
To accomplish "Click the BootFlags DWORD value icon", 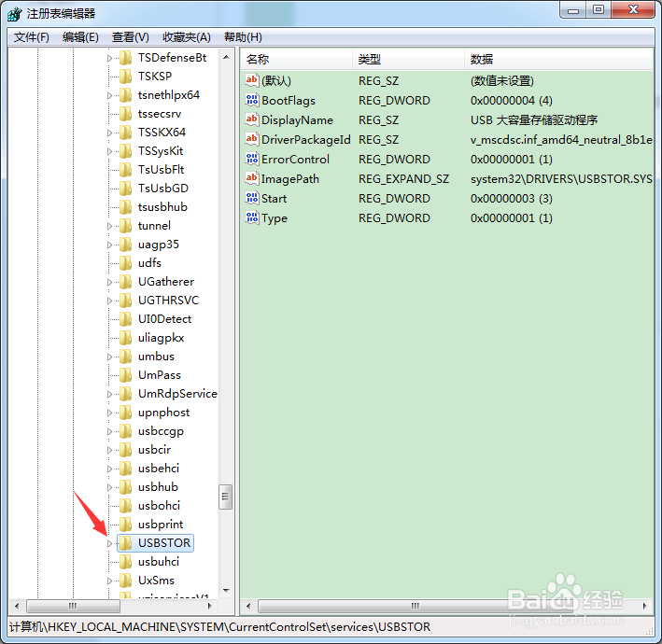I will click(x=251, y=100).
